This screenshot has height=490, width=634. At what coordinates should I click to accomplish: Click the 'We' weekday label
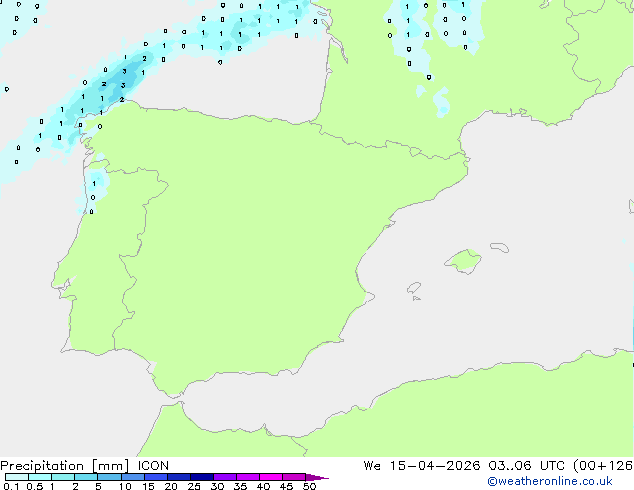(x=372, y=466)
